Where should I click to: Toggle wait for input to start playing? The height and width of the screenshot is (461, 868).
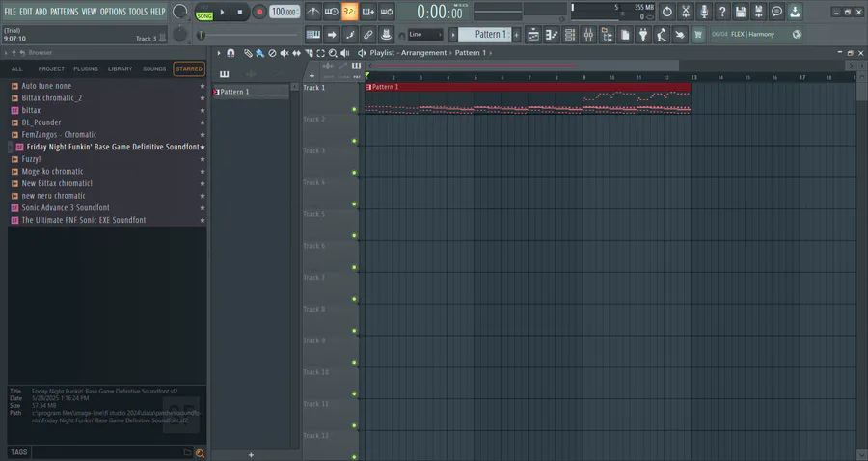click(x=331, y=11)
